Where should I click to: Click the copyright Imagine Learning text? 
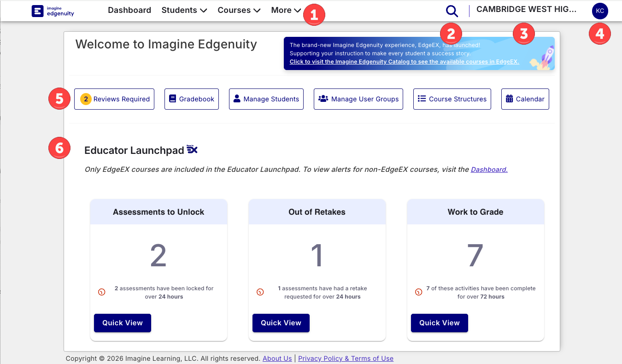163,358
